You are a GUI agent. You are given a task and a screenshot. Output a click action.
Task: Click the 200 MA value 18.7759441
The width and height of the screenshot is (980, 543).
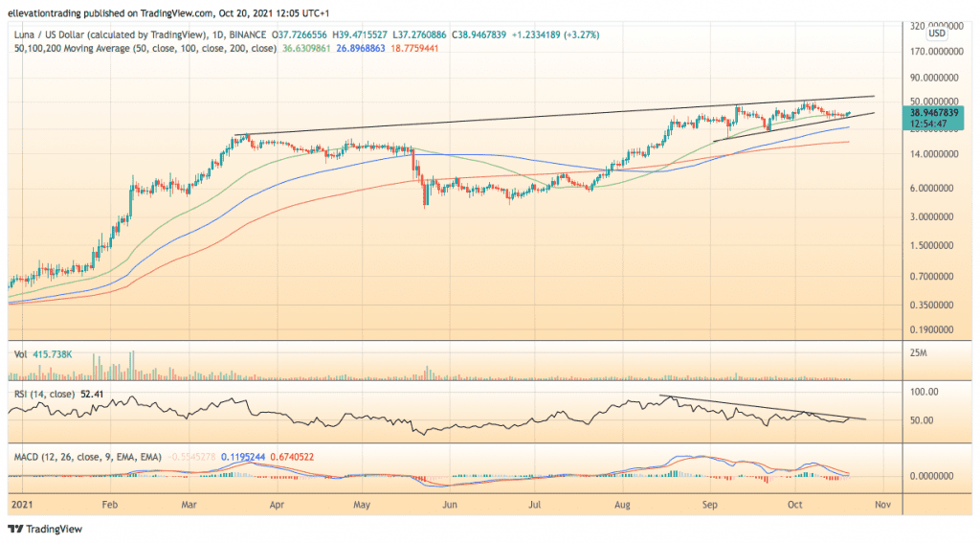pyautogui.click(x=414, y=48)
